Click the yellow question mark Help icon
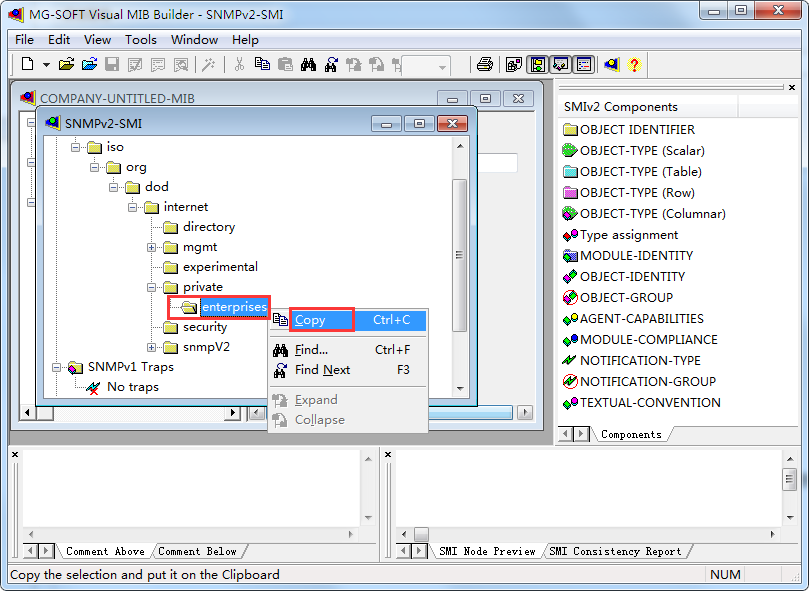Screen dimensions: 809x591 633,65
